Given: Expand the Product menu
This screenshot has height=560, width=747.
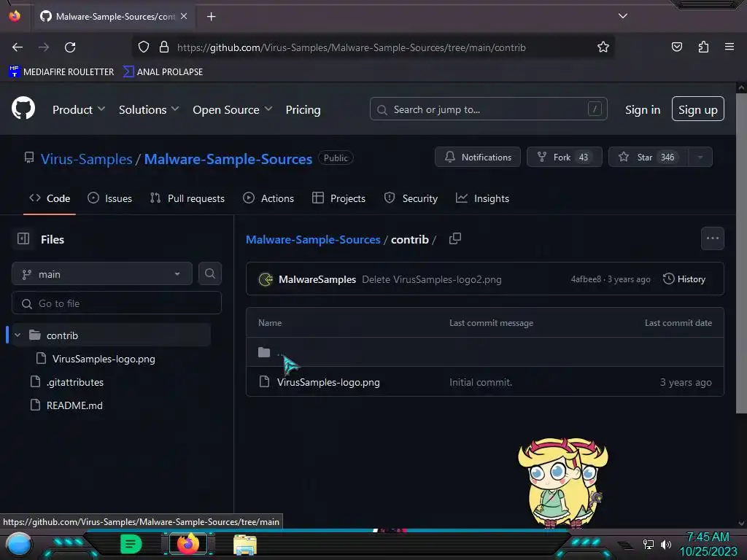Looking at the screenshot, I should (x=79, y=109).
